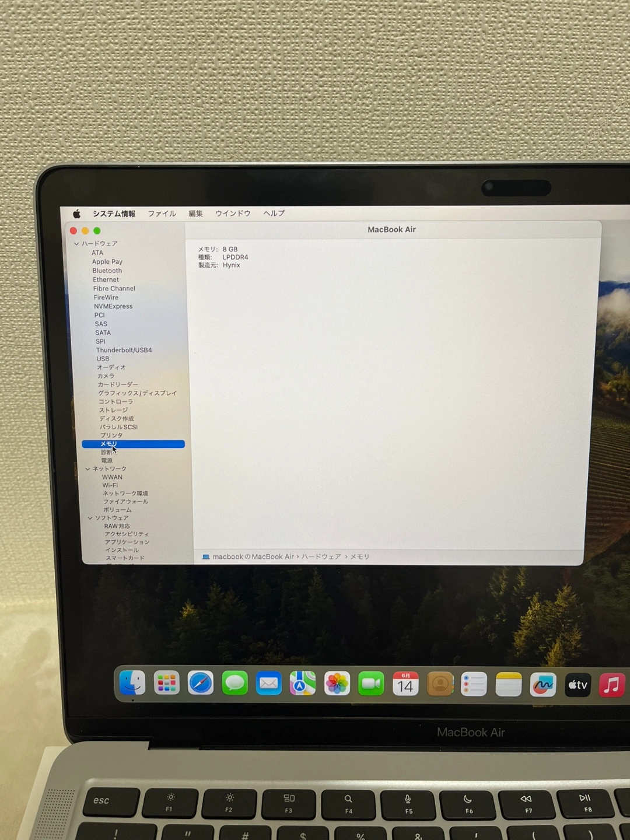Select WWAN in the sidebar

tap(112, 477)
